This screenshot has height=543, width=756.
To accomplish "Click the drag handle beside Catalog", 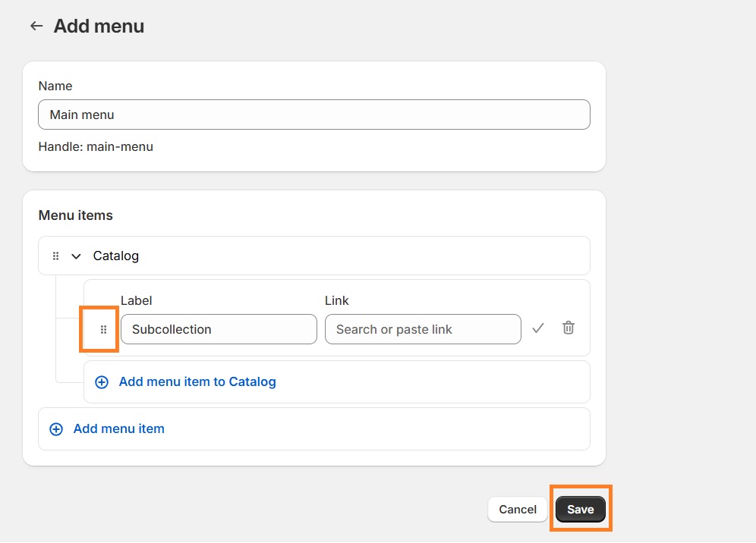I will (55, 256).
